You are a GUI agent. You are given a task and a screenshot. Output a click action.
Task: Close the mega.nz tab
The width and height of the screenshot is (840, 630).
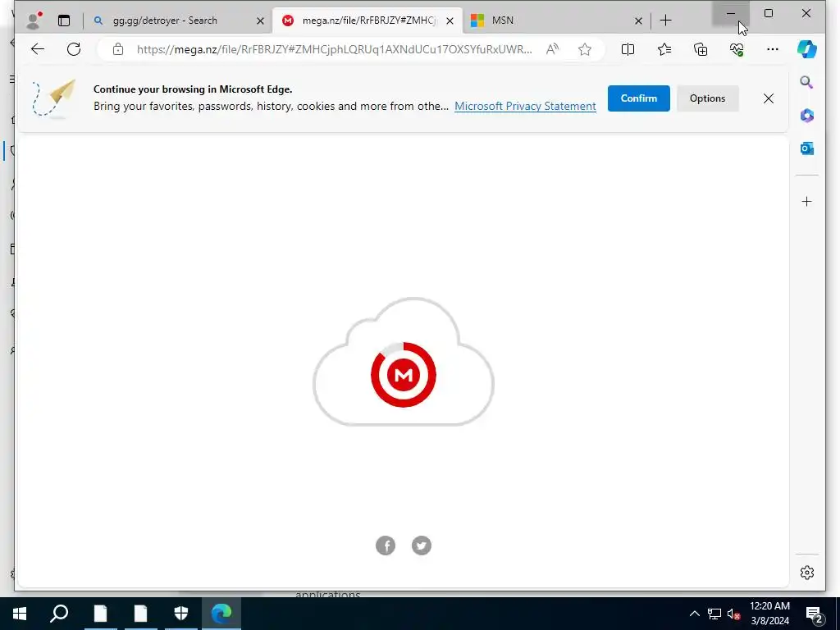(450, 21)
